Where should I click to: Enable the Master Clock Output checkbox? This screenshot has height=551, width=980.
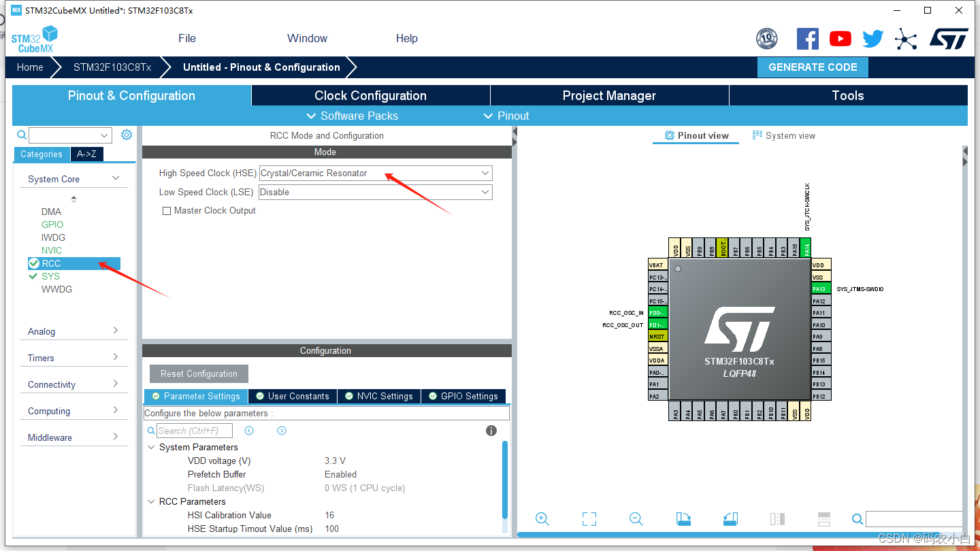(x=167, y=210)
